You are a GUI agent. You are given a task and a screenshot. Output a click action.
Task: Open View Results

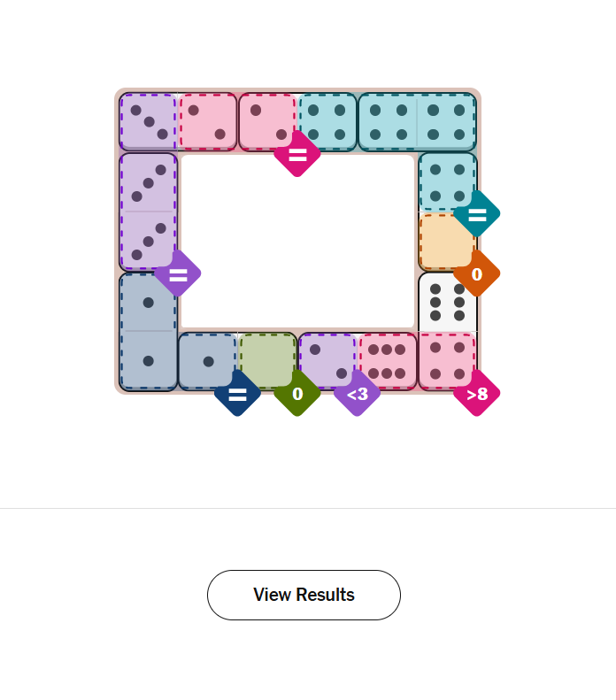point(304,595)
